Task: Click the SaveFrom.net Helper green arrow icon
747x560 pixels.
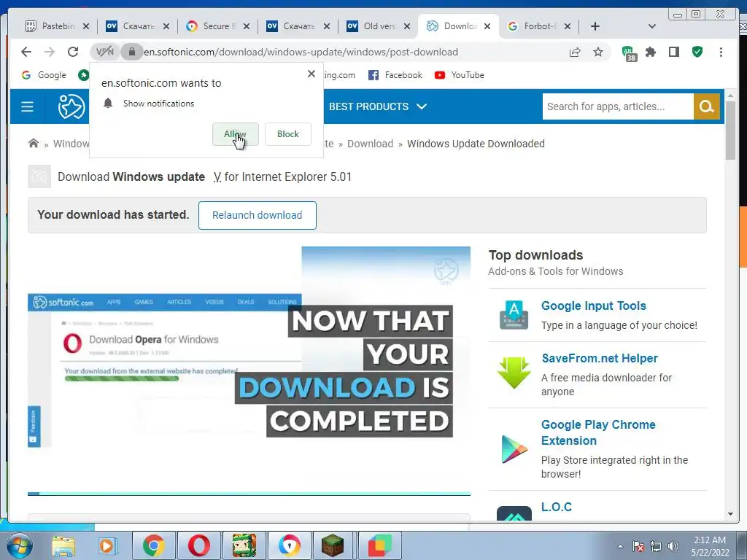Action: click(514, 373)
